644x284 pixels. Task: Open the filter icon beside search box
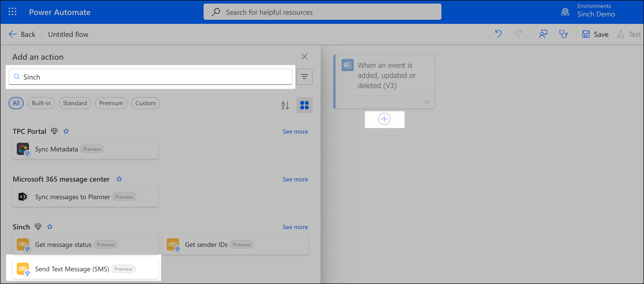(304, 77)
